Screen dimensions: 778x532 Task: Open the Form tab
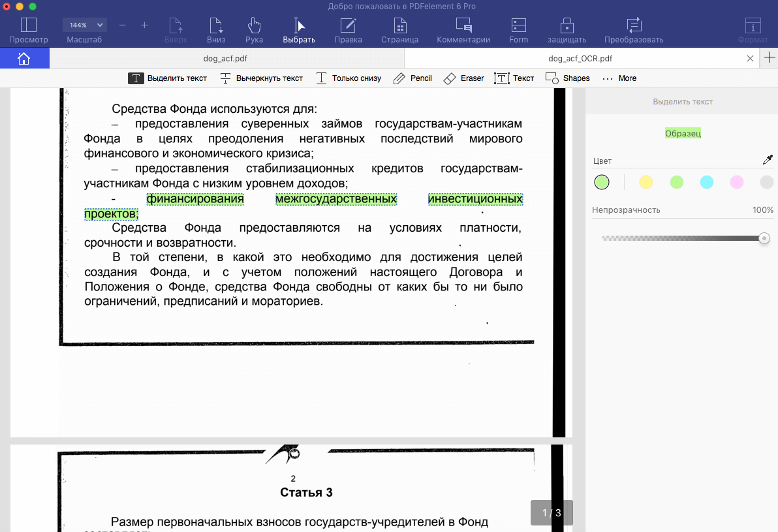pos(518,30)
